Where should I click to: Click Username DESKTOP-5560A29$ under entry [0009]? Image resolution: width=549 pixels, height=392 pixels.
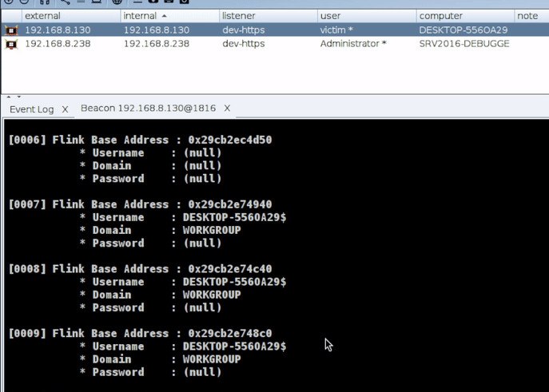tap(234, 346)
